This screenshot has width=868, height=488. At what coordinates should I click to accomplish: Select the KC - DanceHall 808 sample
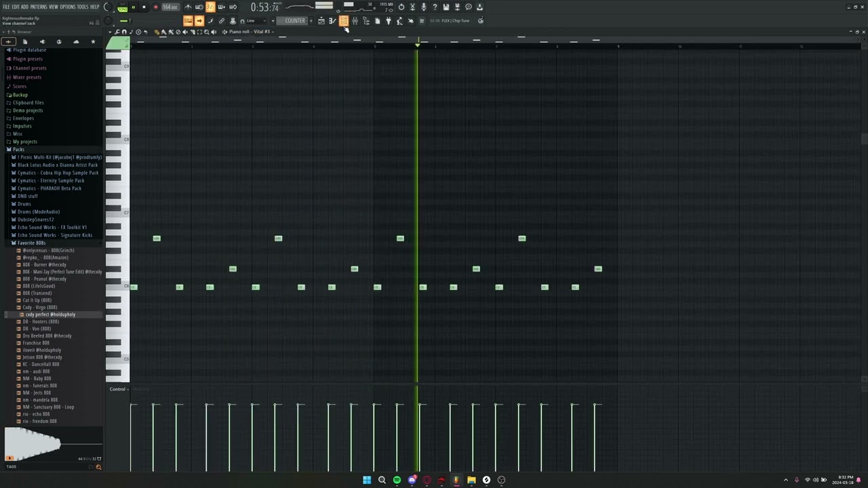[x=41, y=364]
